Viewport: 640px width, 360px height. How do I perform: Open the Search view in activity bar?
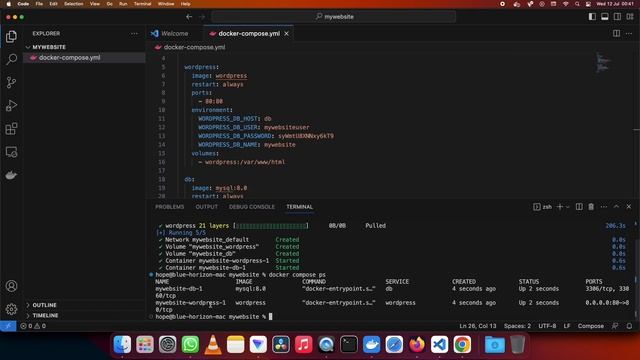point(11,60)
